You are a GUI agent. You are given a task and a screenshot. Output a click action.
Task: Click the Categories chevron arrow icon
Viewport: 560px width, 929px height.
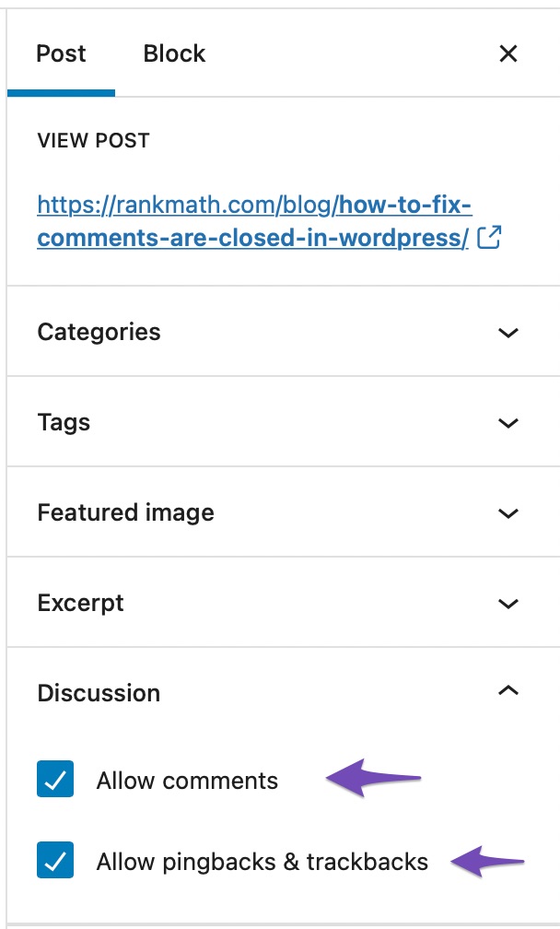507,333
